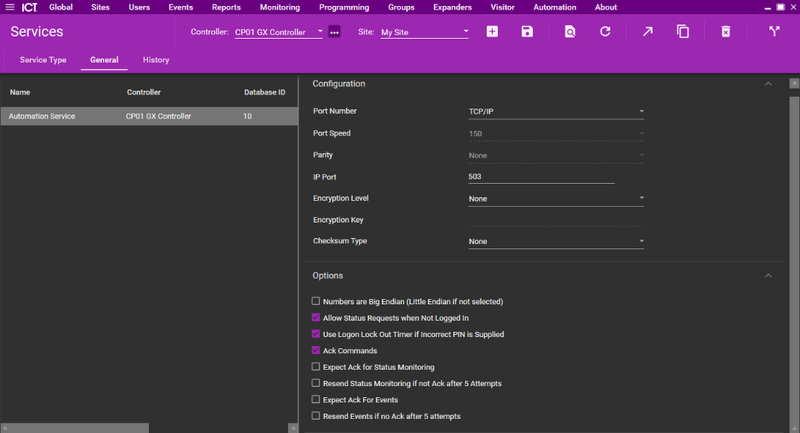The width and height of the screenshot is (800, 433).
Task: Open the Port Speed dropdown
Action: (556, 134)
